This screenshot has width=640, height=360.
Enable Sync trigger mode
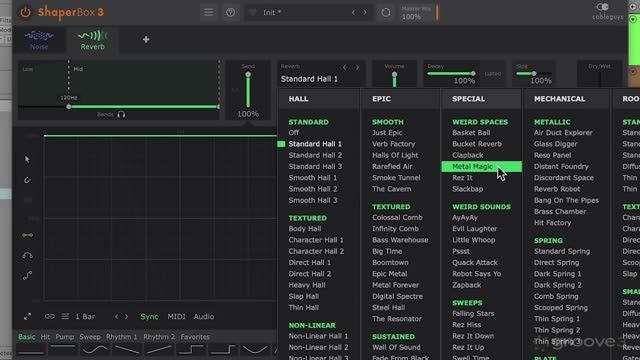click(149, 317)
